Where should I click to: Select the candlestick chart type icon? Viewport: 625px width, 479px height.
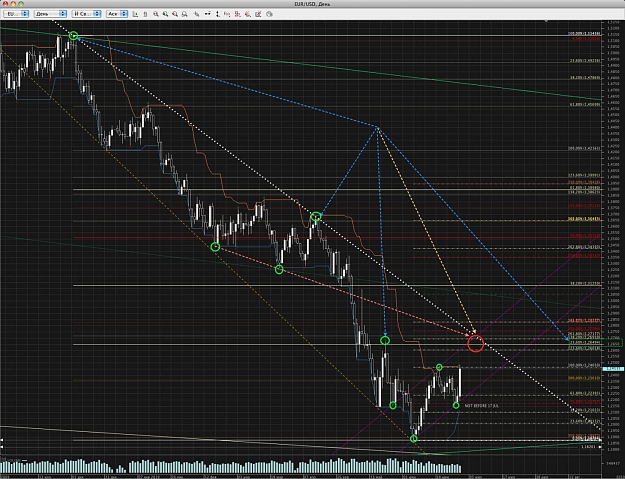145,14
